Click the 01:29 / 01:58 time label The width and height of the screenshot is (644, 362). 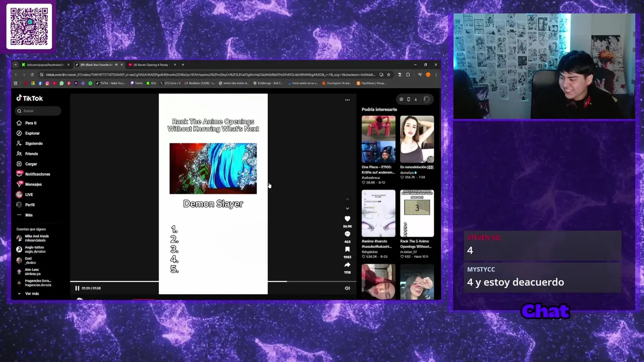(x=91, y=288)
